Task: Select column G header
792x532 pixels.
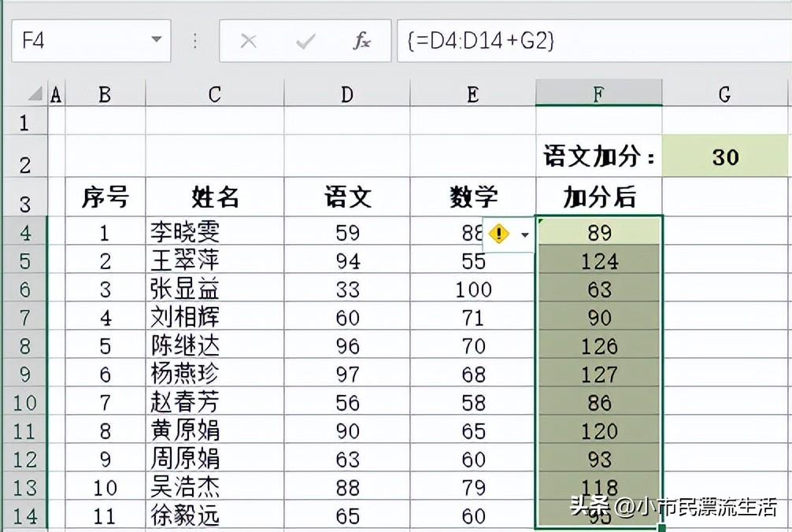Action: click(725, 94)
